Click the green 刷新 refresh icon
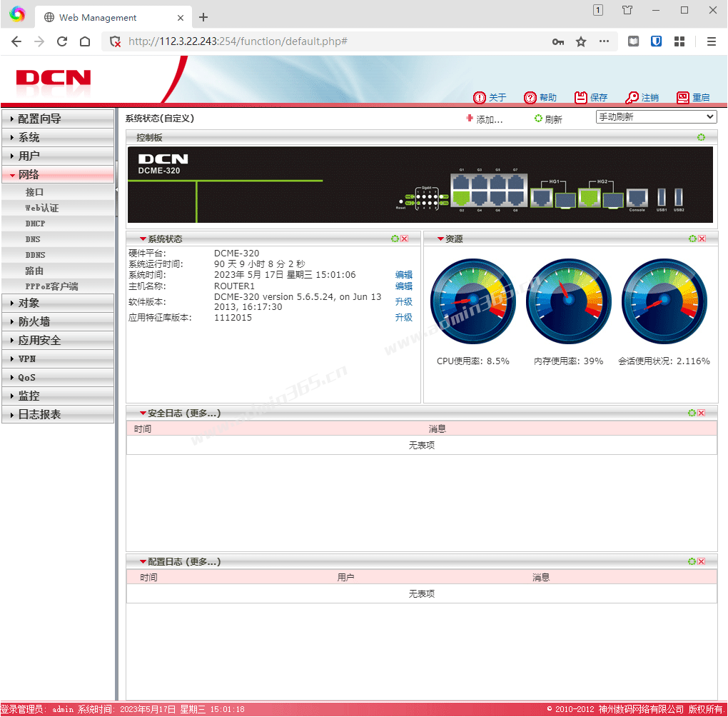 (538, 119)
